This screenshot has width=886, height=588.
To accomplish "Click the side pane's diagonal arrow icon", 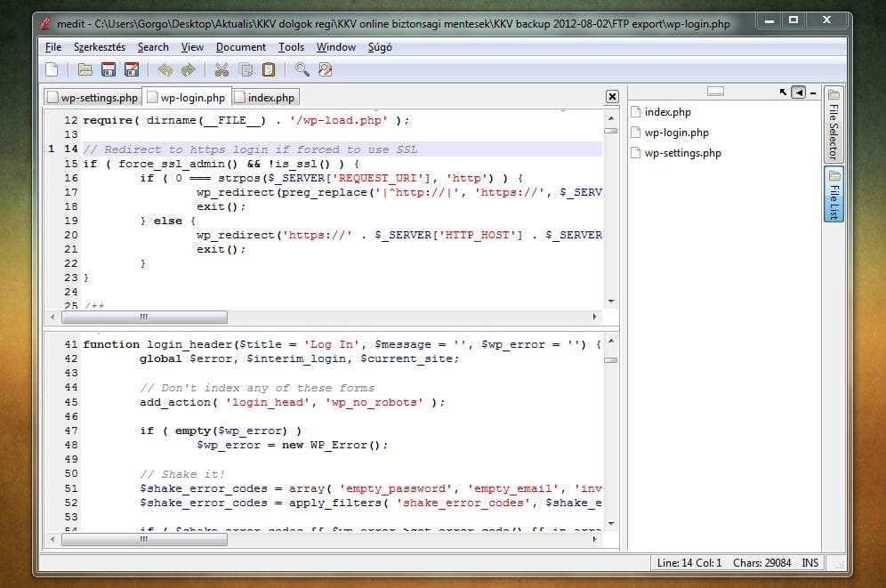I will point(783,92).
